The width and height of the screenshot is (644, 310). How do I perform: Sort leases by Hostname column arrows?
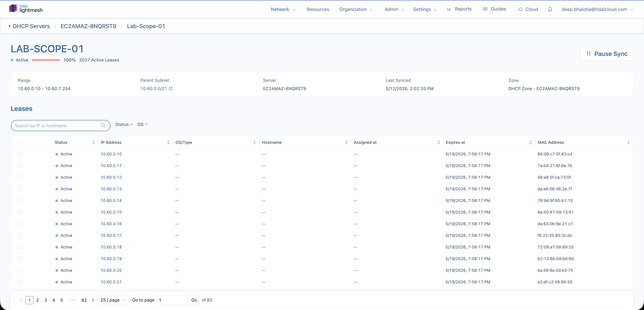347,142
